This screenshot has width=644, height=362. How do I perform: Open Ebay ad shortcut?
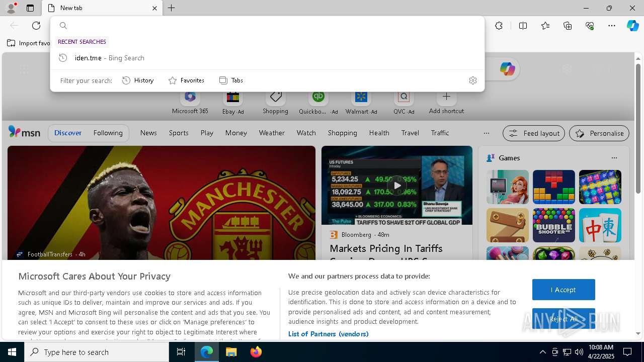coord(233,103)
